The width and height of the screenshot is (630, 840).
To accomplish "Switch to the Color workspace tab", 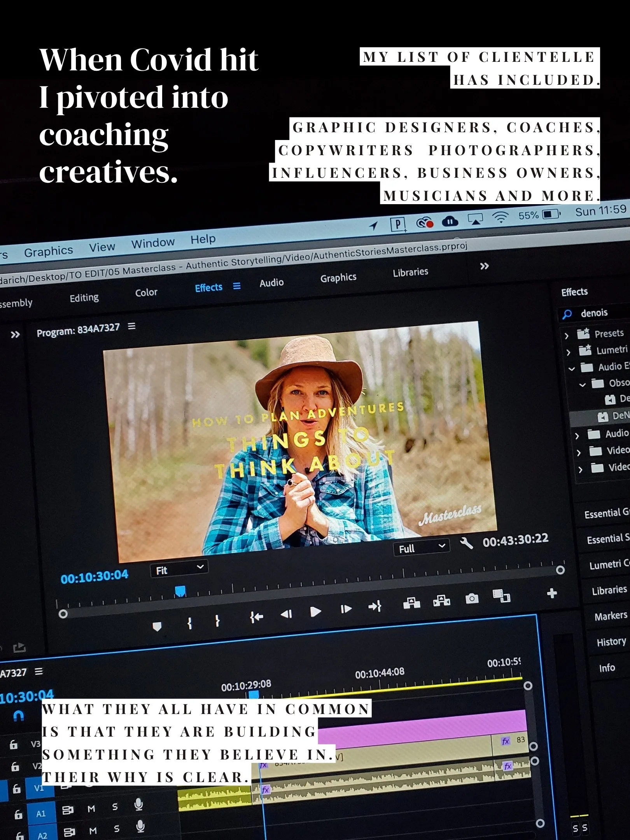I will click(146, 292).
